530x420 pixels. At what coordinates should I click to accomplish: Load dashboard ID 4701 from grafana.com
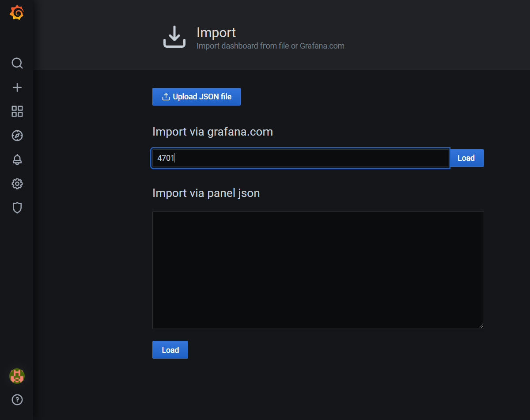click(466, 158)
